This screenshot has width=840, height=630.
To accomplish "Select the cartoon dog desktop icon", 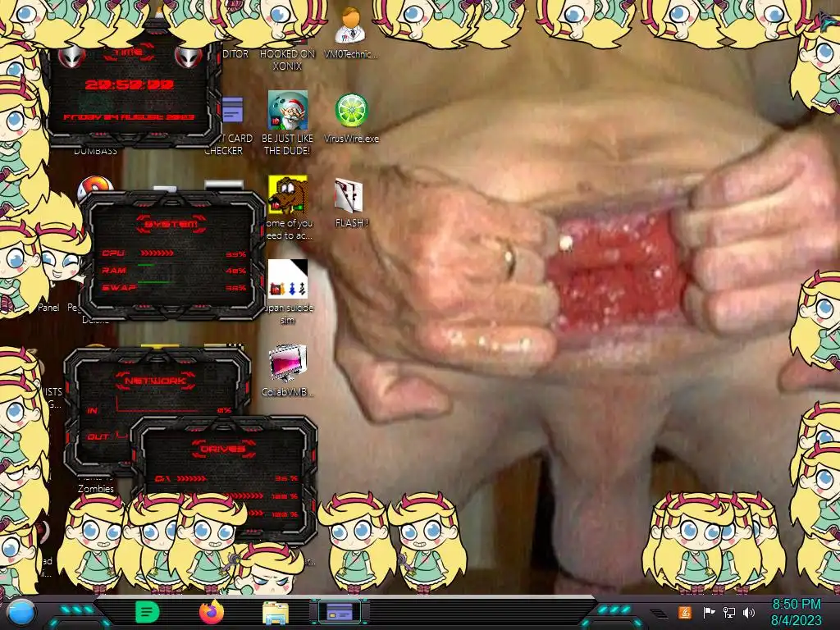I will [288, 194].
